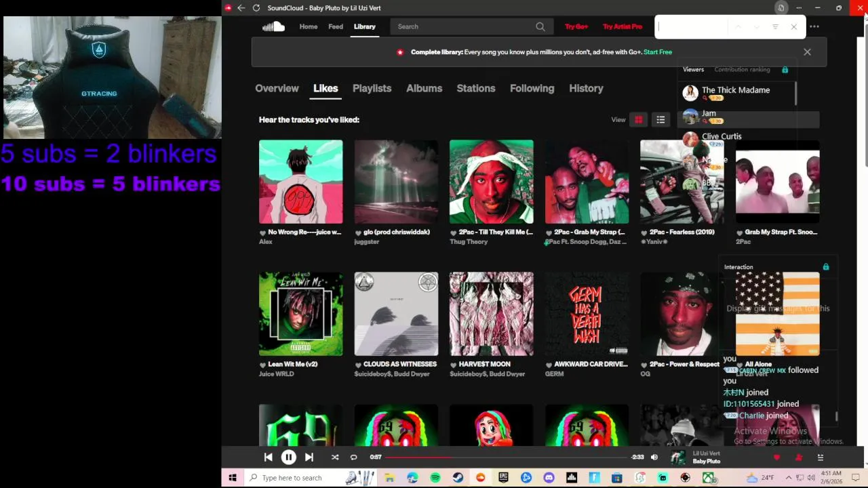868x488 pixels.
Task: Dismiss the Complete library Go+ banner
Action: point(807,52)
